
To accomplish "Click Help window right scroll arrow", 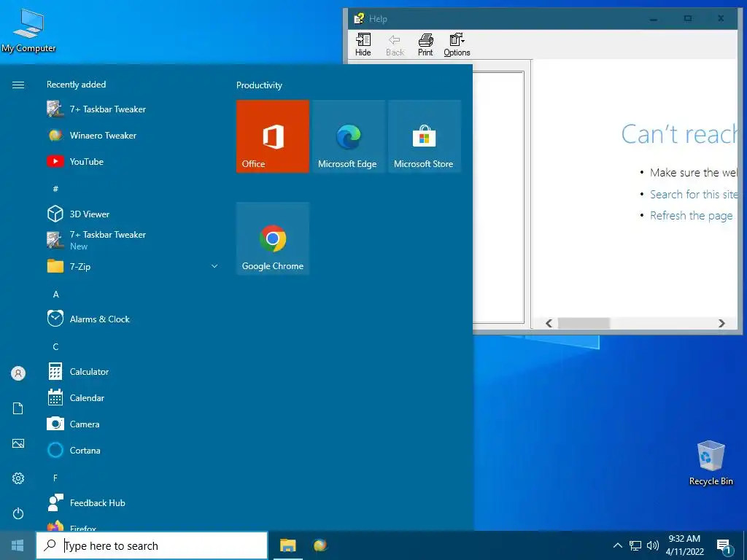I will tap(721, 323).
